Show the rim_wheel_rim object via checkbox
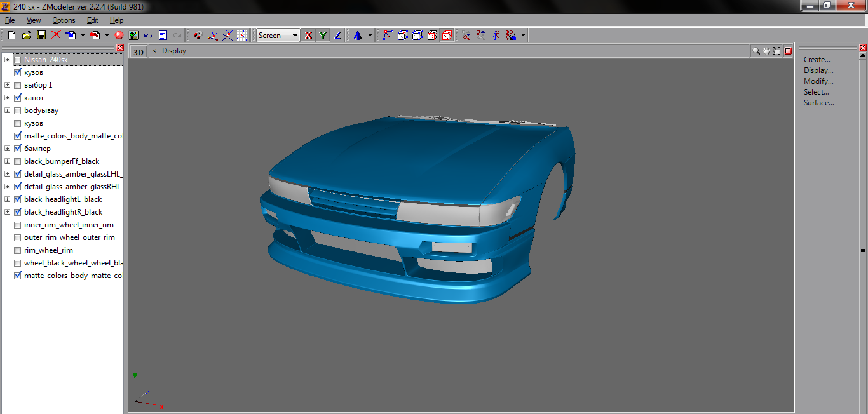 (17, 250)
